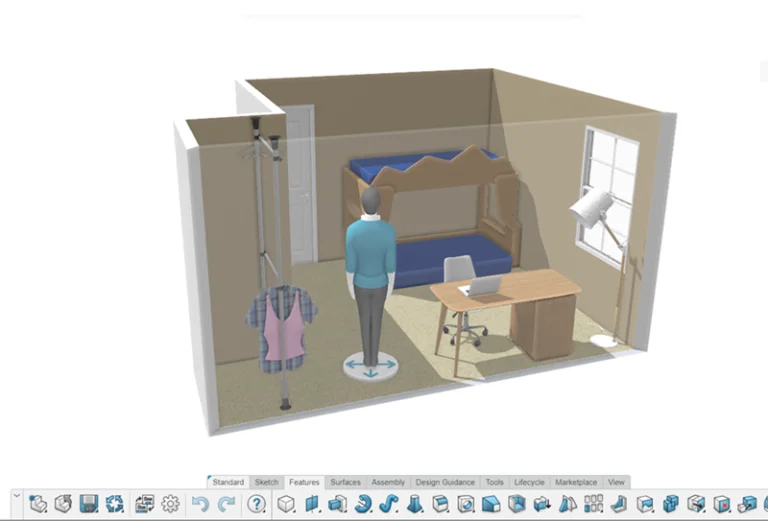768x521 pixels.
Task: Select the Loft feature tool
Action: click(415, 504)
